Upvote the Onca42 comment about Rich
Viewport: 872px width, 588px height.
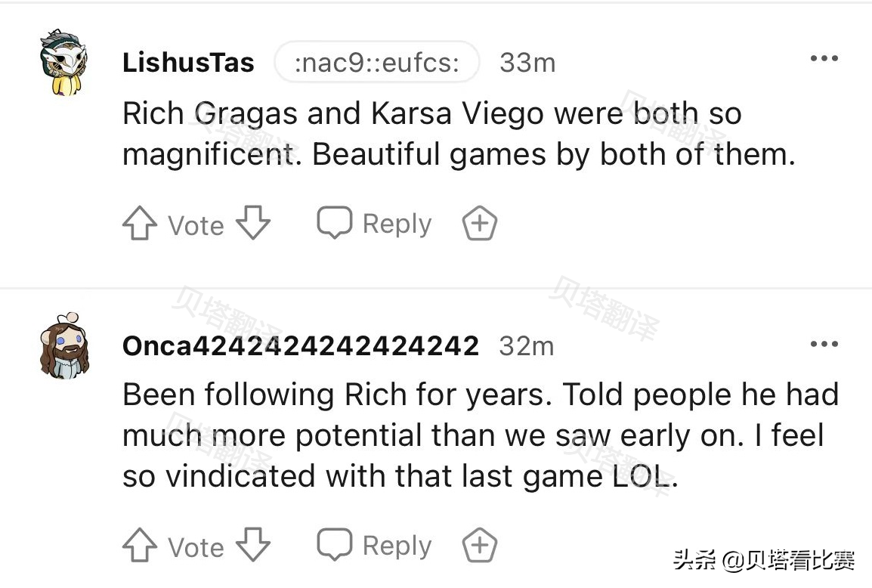click(x=139, y=546)
